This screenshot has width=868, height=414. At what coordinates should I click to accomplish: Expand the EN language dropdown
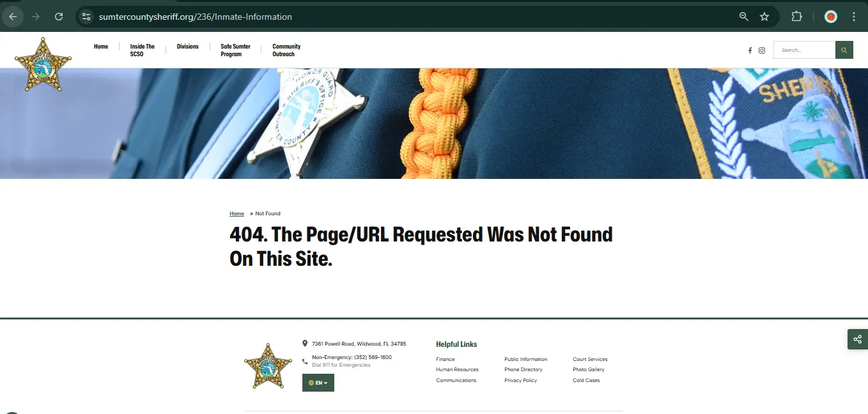[318, 383]
